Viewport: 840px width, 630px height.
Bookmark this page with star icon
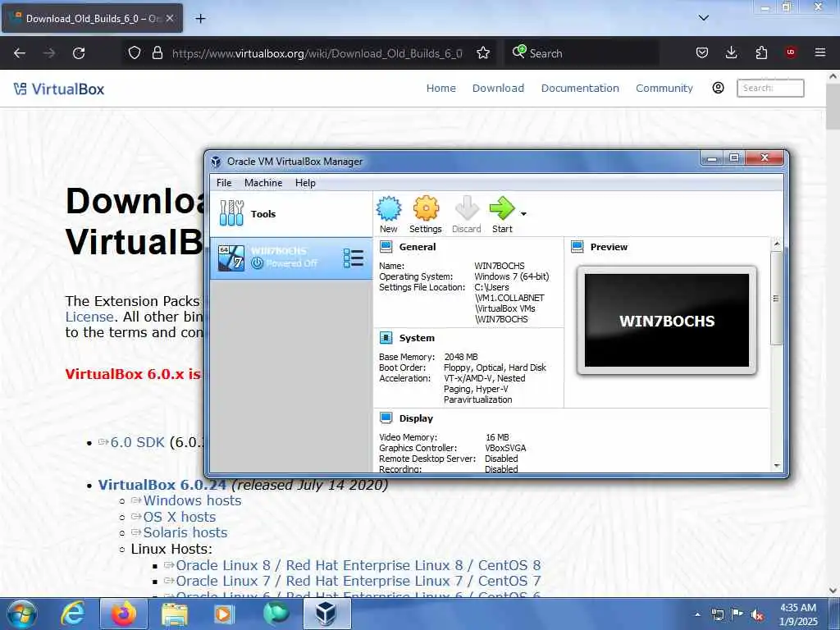483,53
